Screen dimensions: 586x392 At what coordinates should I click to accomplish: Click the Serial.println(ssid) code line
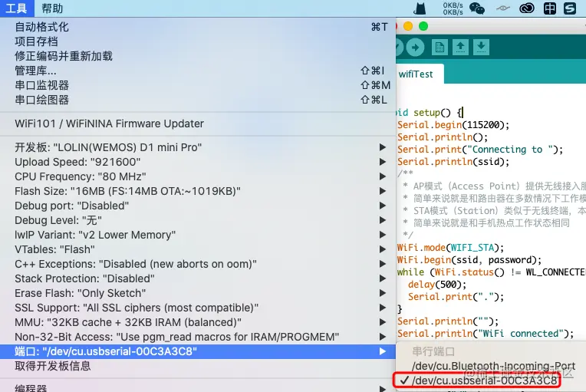pos(453,162)
